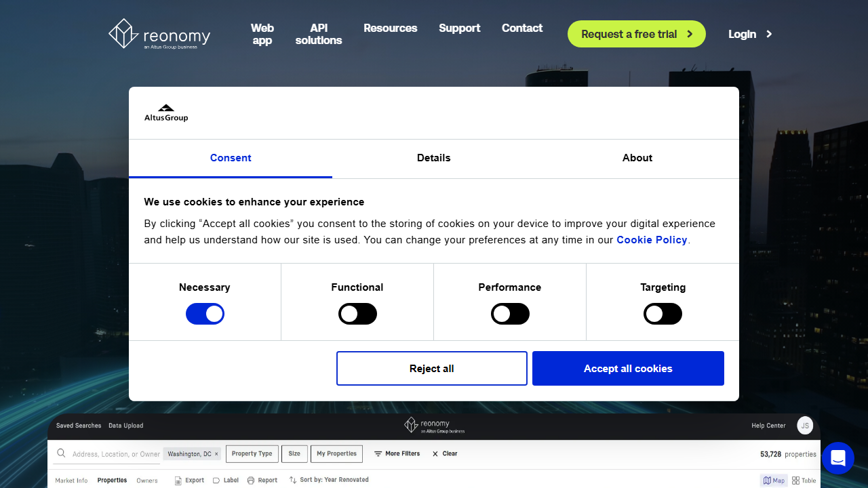
Task: Open the Resources menu
Action: (391, 28)
